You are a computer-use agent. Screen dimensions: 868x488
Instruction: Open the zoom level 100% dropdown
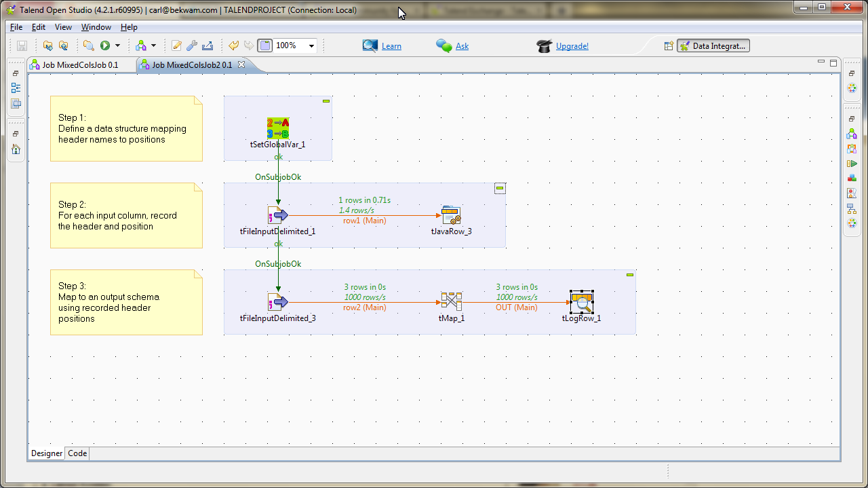tap(311, 45)
